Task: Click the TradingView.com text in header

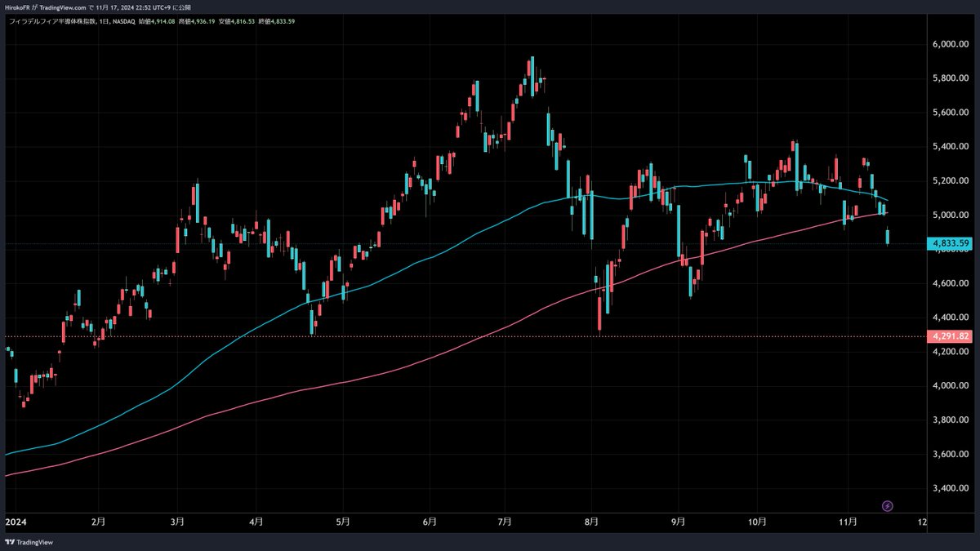Action: 63,7
